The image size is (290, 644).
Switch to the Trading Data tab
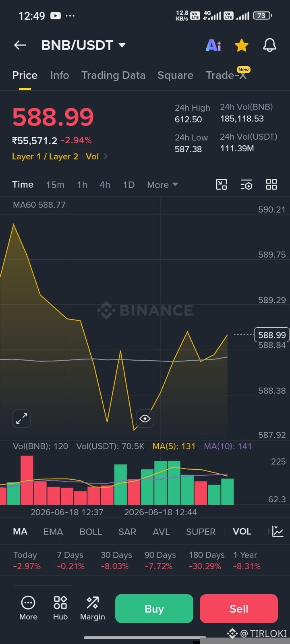coord(113,75)
